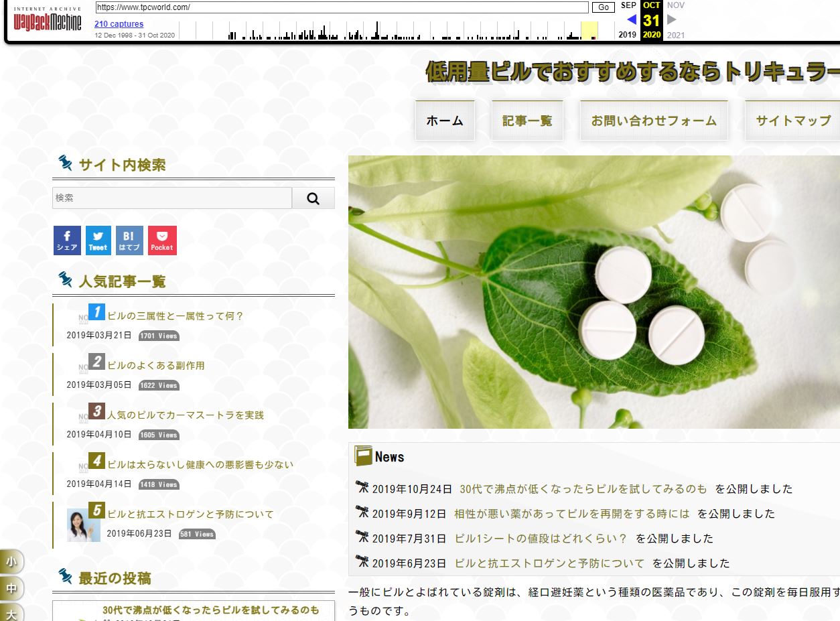Open the お問い合わせフォーム menu item

tap(653, 121)
